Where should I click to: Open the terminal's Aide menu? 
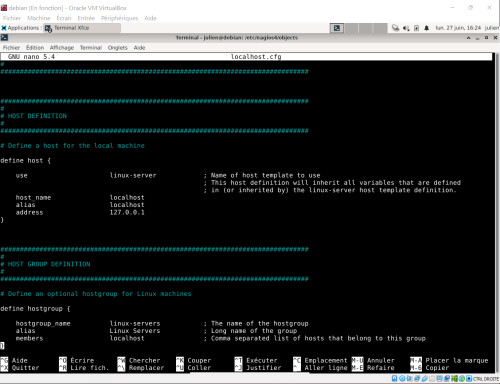pos(139,48)
